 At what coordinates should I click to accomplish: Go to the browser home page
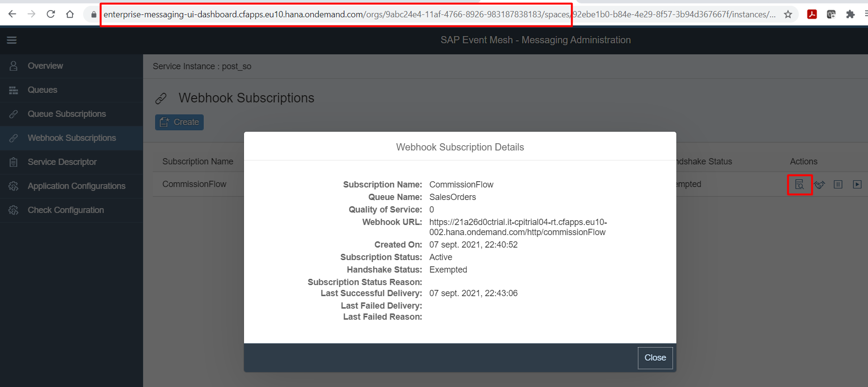[x=70, y=14]
